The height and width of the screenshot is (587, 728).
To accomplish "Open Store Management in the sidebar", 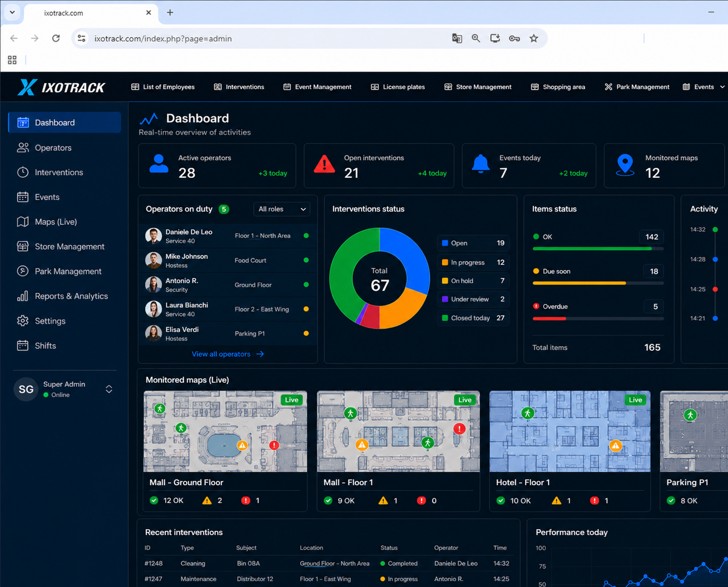I will 65,247.
